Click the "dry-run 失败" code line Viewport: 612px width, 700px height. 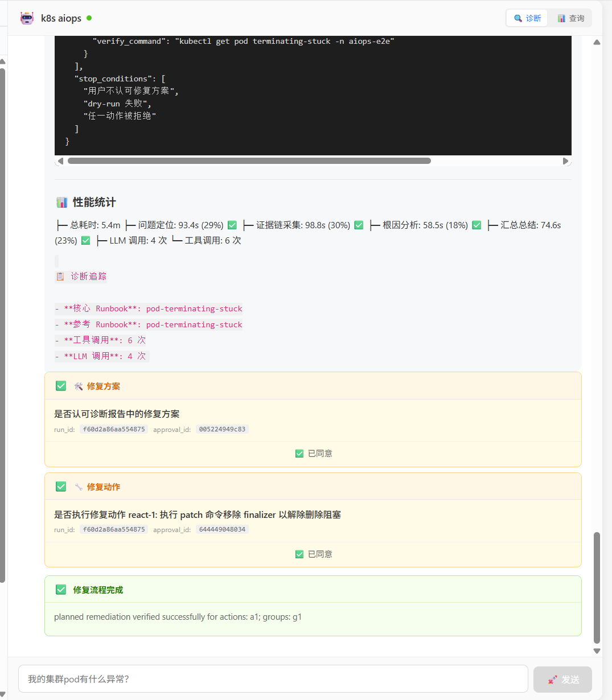(117, 104)
